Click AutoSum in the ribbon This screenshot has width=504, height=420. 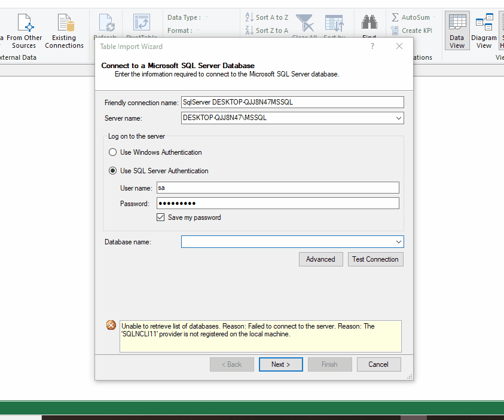tap(411, 17)
